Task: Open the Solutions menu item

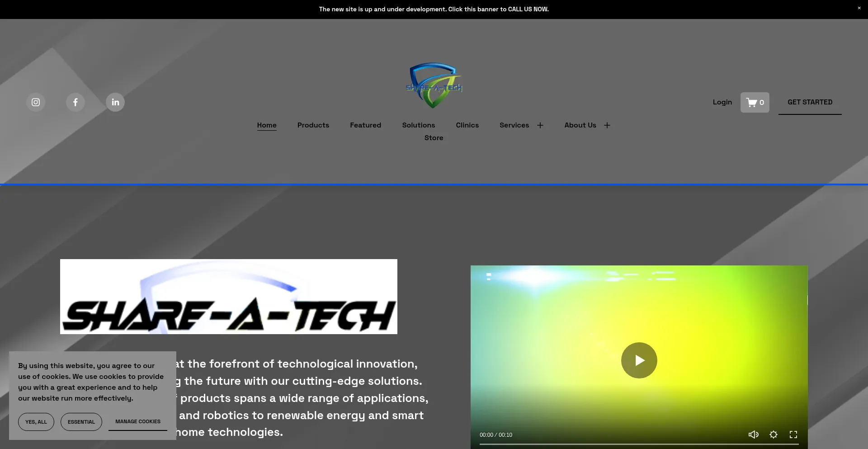Action: 419,125
